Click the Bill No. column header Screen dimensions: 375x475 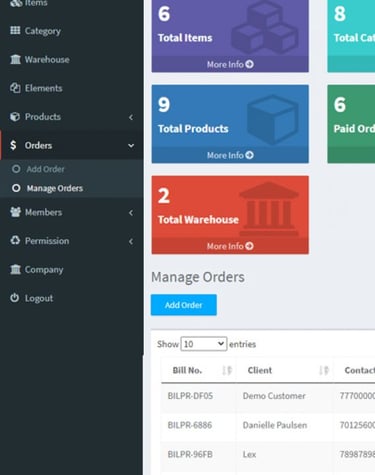(198, 370)
